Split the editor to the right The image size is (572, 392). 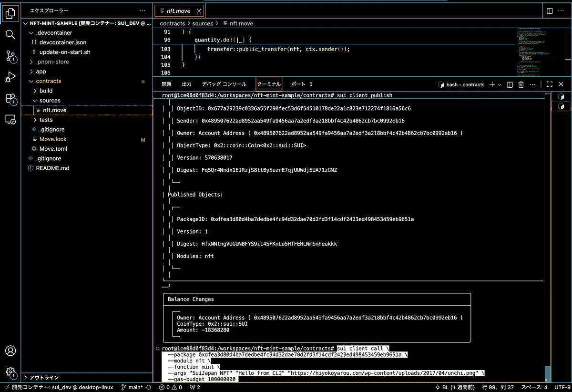tap(550, 10)
